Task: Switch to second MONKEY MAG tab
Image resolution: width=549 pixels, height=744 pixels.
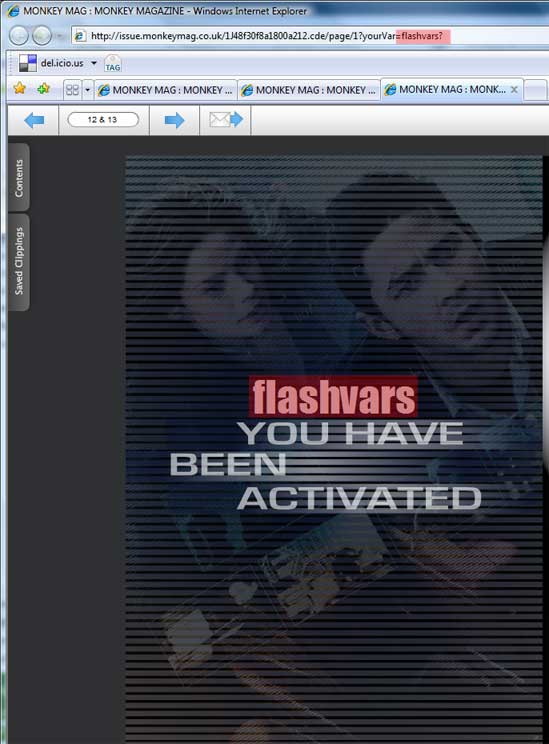Action: click(308, 90)
